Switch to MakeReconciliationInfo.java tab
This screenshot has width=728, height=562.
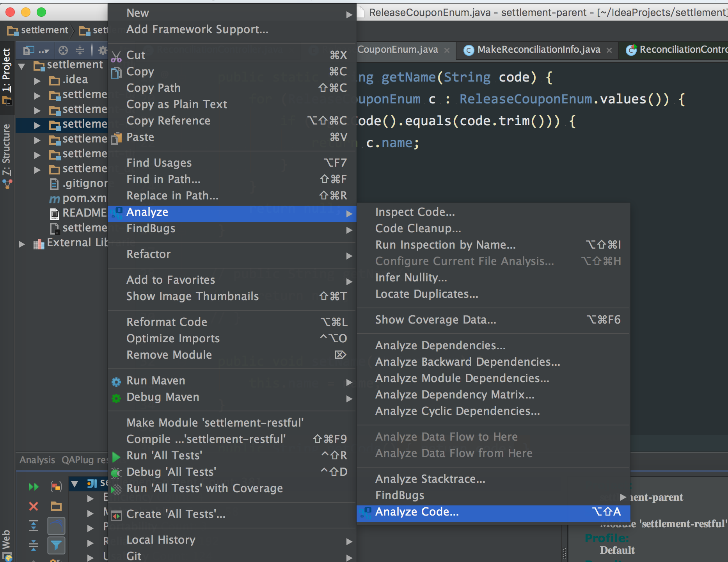coord(538,50)
